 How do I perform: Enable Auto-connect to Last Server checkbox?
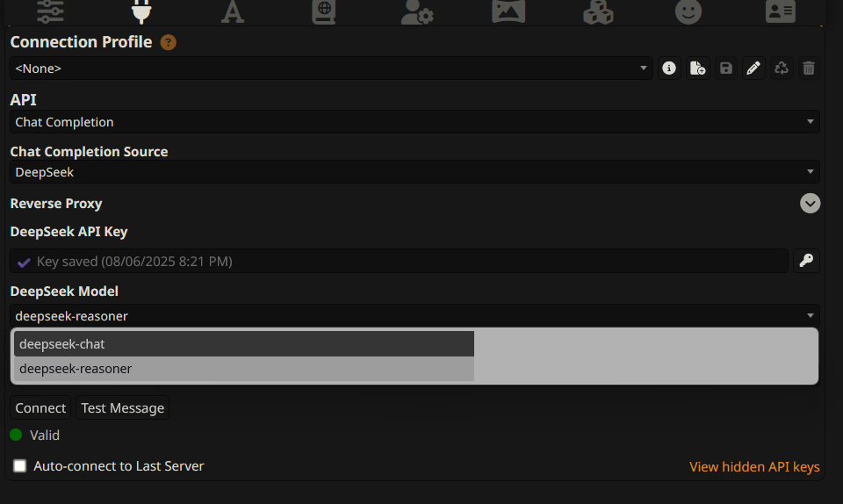click(20, 466)
